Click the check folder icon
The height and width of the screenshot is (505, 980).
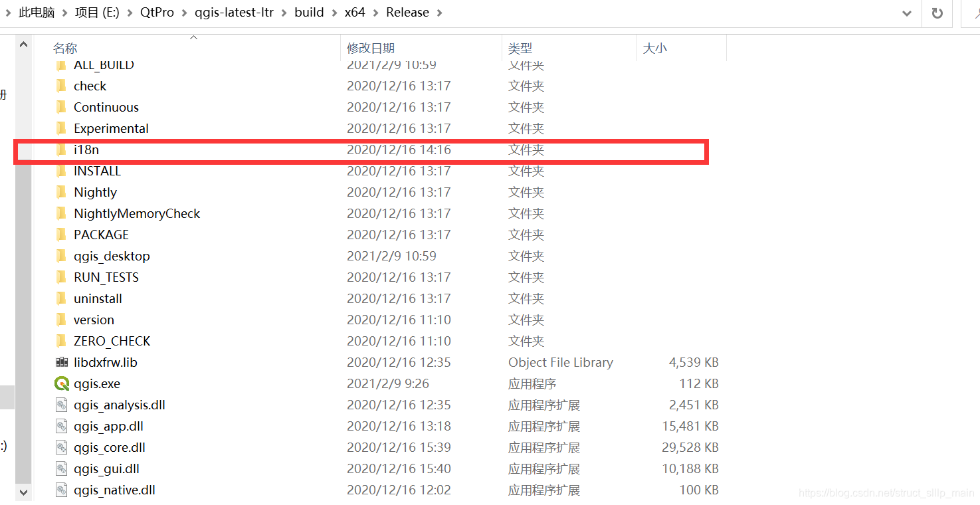point(61,86)
